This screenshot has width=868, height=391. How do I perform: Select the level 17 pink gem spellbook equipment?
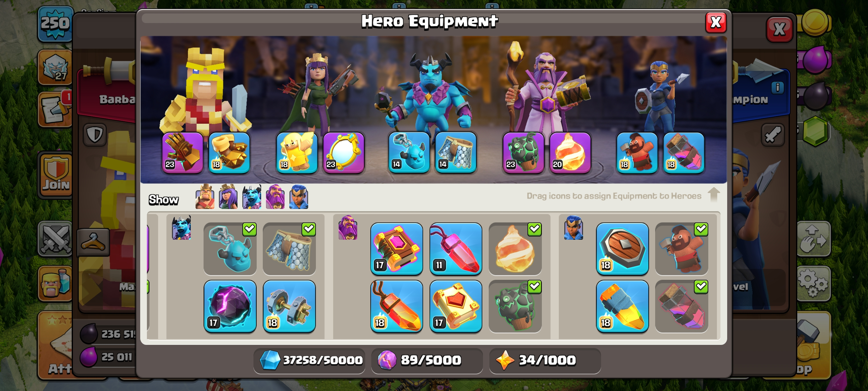[396, 249]
